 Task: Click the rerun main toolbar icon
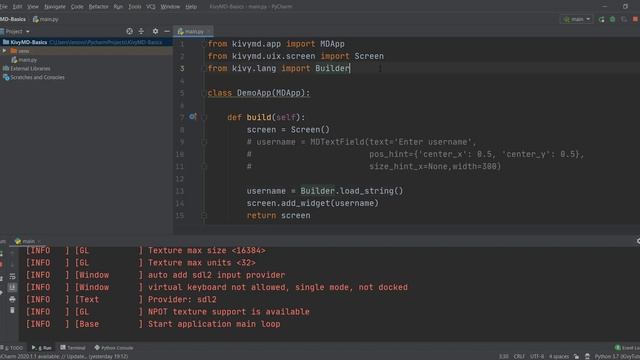pos(602,19)
